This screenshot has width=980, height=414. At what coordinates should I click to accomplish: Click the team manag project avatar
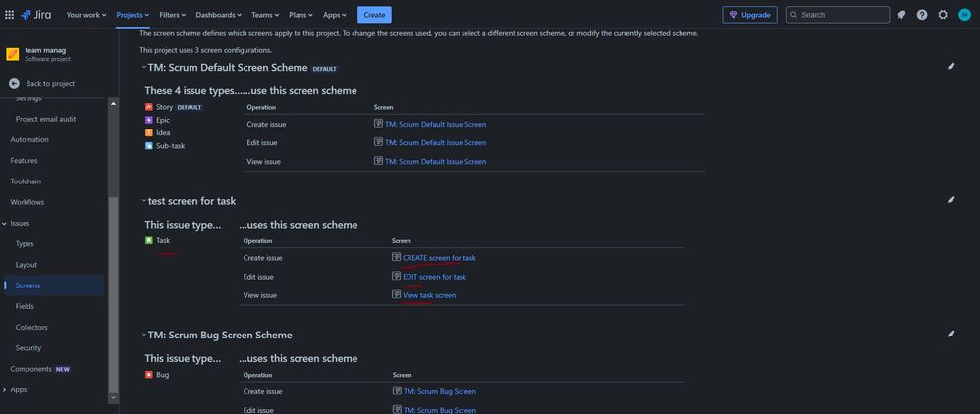pyautogui.click(x=13, y=54)
